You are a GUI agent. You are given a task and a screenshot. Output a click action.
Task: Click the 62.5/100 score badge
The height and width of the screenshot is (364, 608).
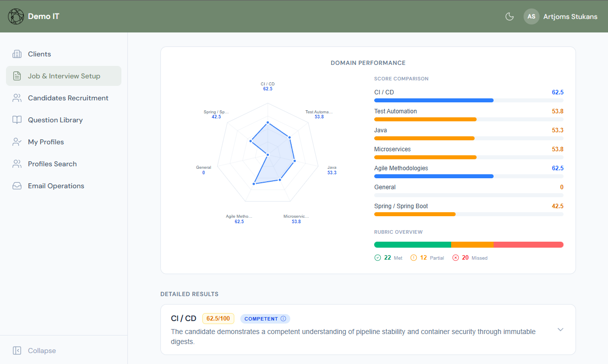click(218, 319)
